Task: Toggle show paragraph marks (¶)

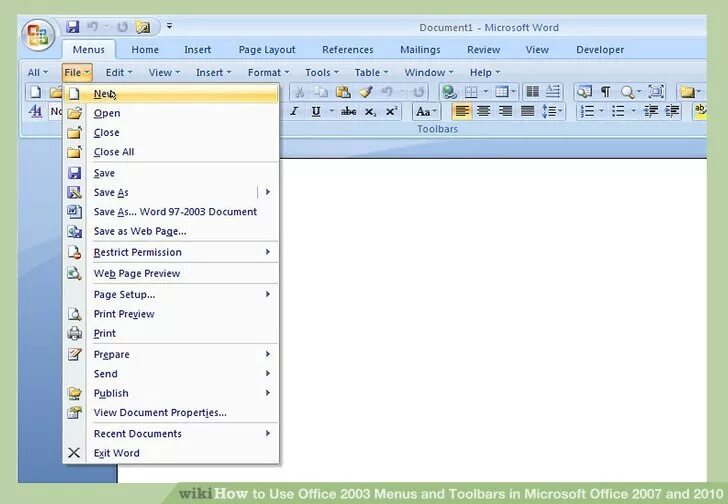Action: [605, 92]
